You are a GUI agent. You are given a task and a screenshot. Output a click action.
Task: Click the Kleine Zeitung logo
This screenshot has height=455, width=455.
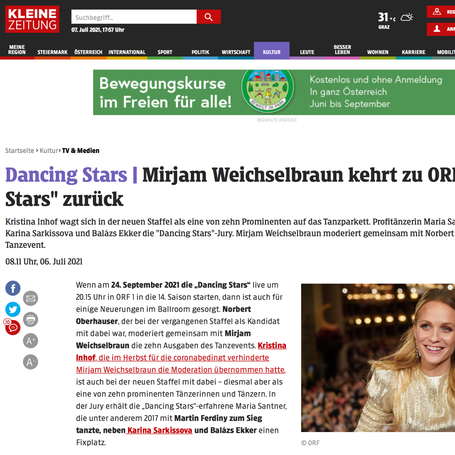[x=32, y=19]
